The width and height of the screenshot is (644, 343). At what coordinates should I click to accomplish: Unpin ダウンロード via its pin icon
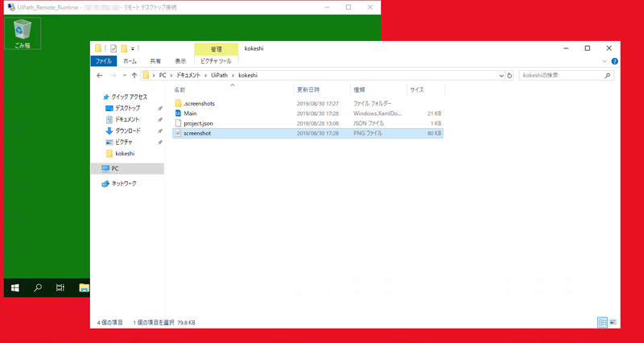[159, 131]
